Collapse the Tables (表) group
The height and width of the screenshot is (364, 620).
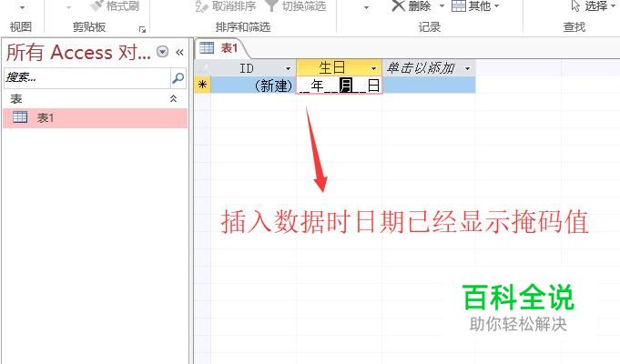[173, 99]
